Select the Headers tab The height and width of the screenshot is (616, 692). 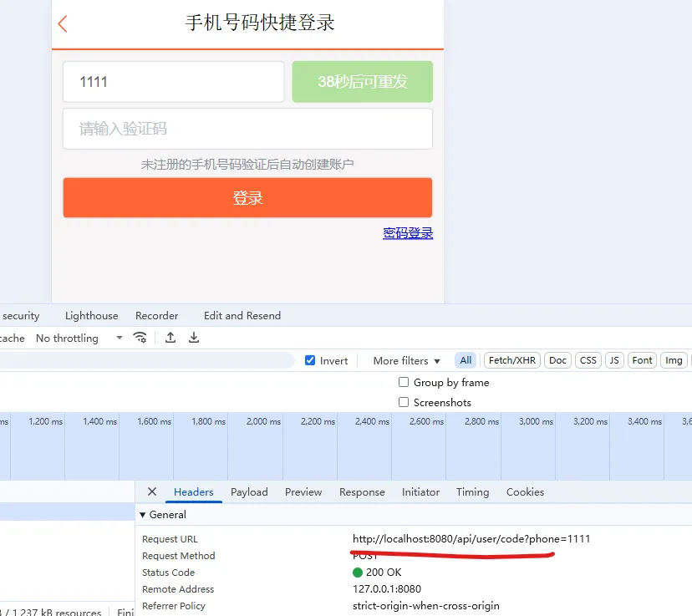tap(193, 492)
